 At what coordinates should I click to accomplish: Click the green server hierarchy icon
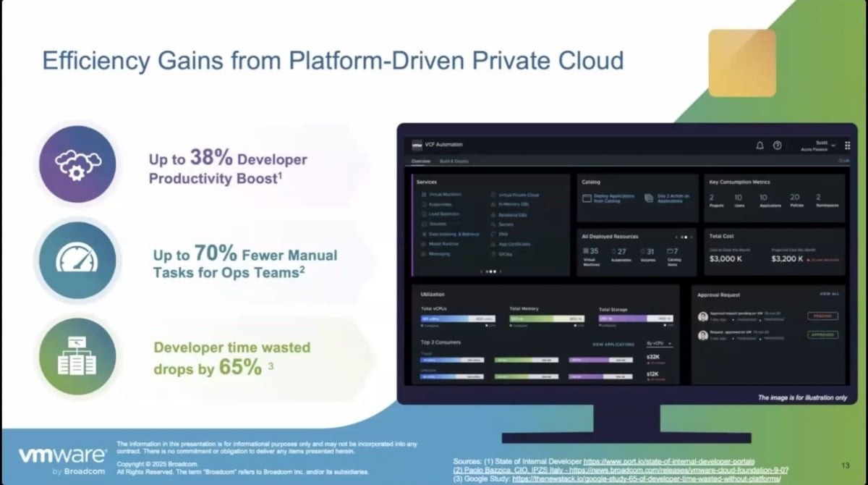77,355
